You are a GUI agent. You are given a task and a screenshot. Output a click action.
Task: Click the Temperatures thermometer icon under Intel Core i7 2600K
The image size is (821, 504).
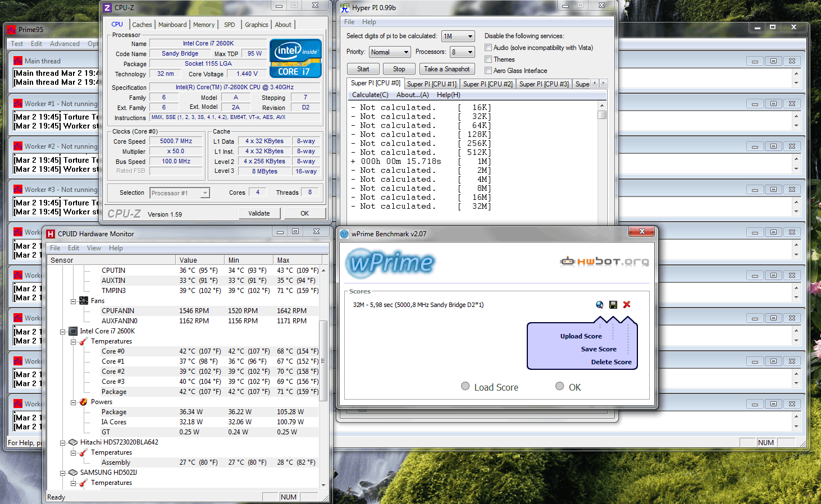coord(84,341)
